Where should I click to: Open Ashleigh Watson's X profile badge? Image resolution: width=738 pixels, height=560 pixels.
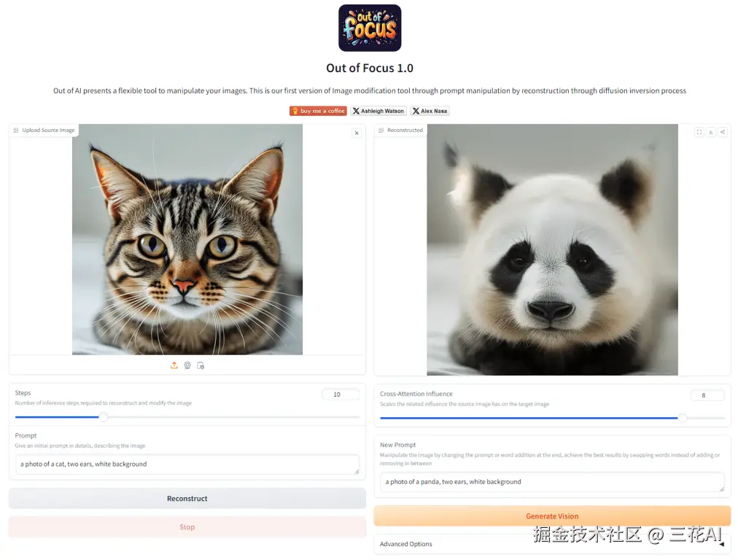[x=378, y=111]
